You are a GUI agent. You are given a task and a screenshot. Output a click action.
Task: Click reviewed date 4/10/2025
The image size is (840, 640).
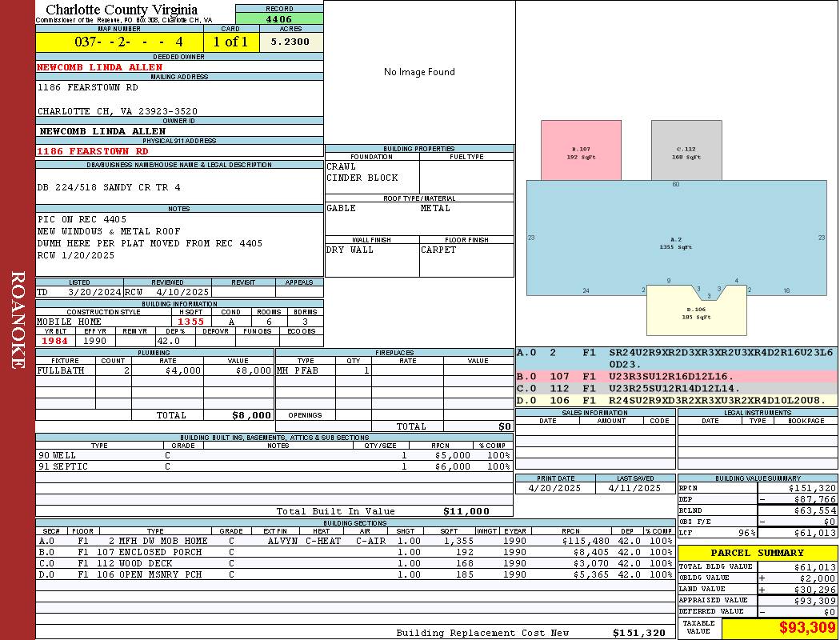182,293
